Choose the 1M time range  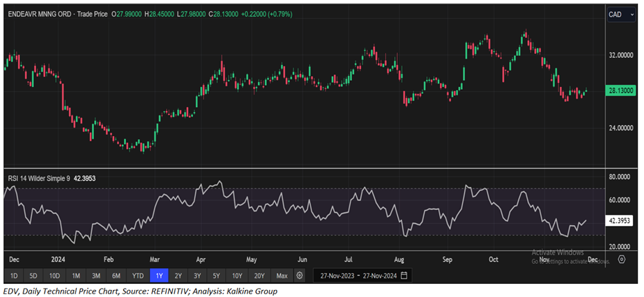[76, 276]
